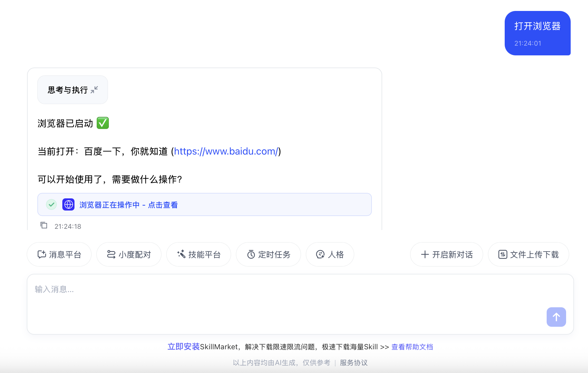Click the globe browser icon
The width and height of the screenshot is (588, 373).
click(68, 204)
